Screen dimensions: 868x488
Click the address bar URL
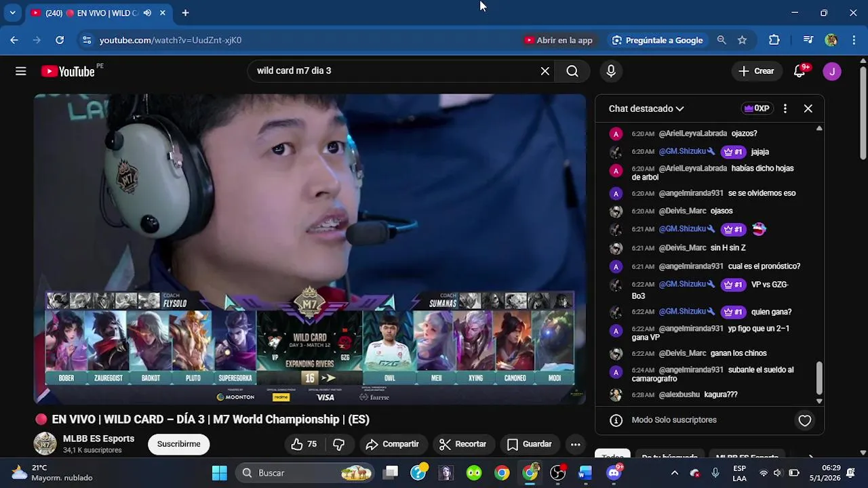pyautogui.click(x=170, y=40)
